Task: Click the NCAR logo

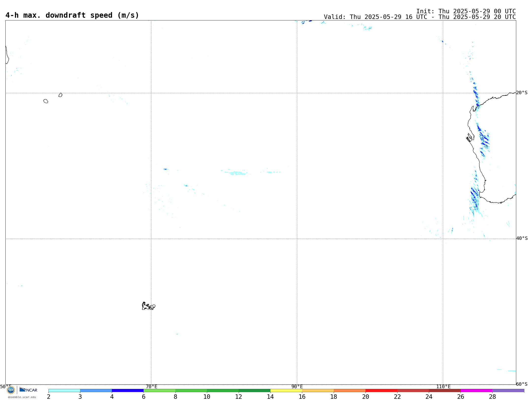Action: coord(28,390)
